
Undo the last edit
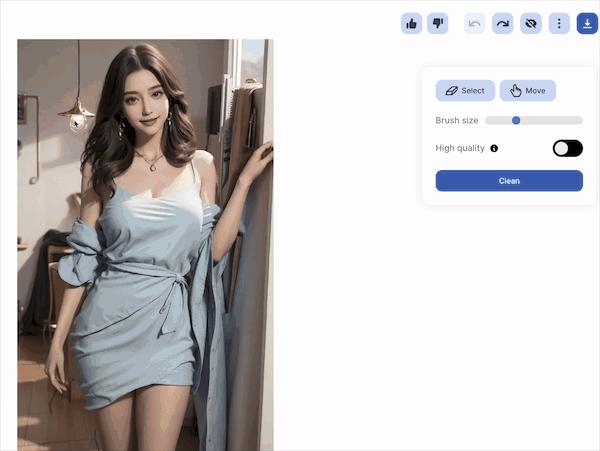point(474,24)
